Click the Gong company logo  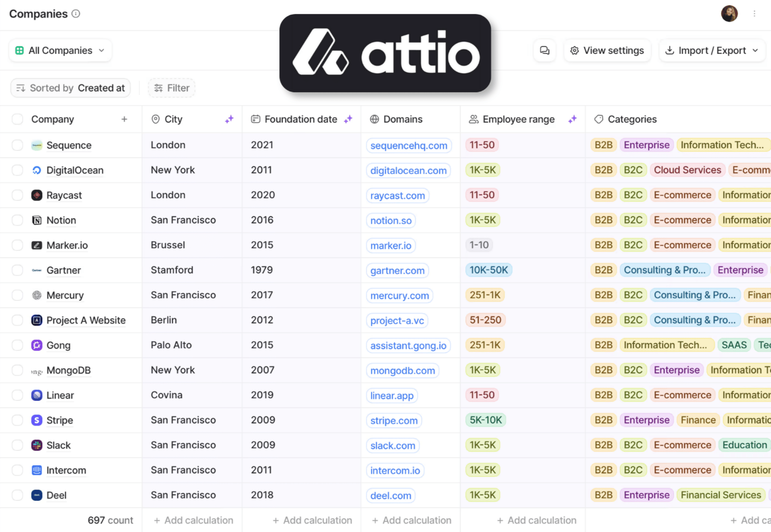tap(37, 345)
